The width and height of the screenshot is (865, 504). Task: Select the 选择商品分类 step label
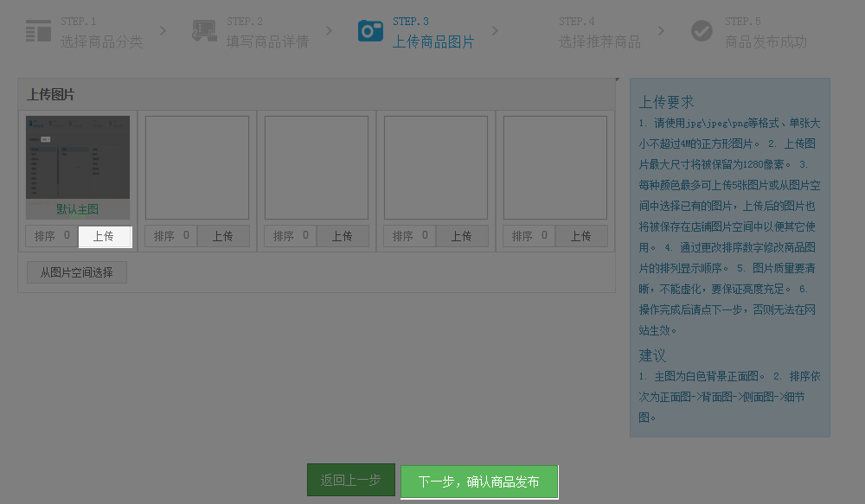(101, 41)
